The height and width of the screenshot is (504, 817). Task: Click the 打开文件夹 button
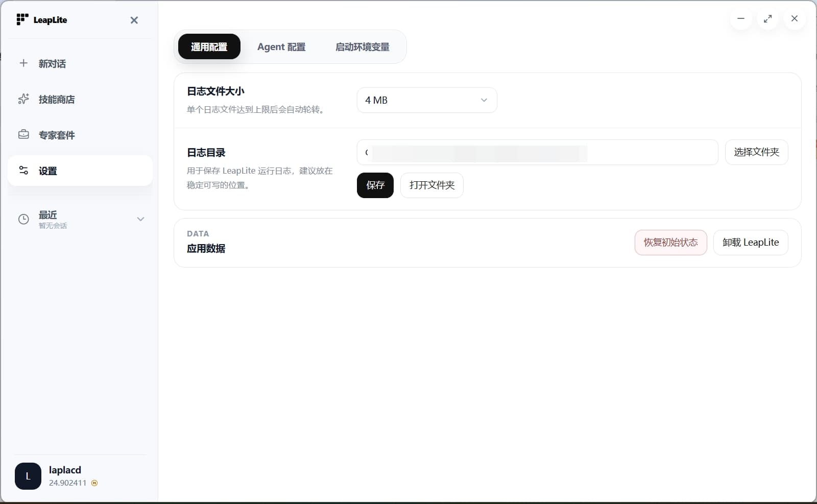[x=432, y=185]
